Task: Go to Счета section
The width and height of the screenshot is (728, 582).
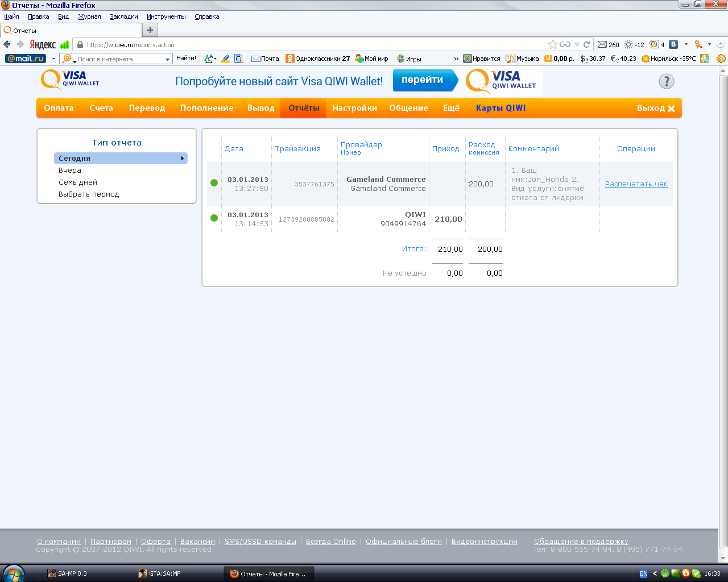Action: tap(101, 108)
